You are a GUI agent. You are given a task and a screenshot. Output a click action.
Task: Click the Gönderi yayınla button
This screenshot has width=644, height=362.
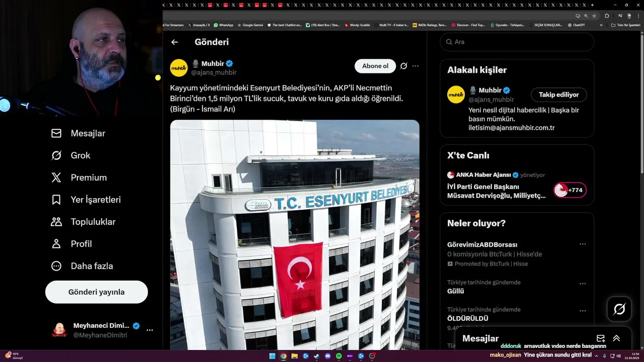[x=97, y=292]
